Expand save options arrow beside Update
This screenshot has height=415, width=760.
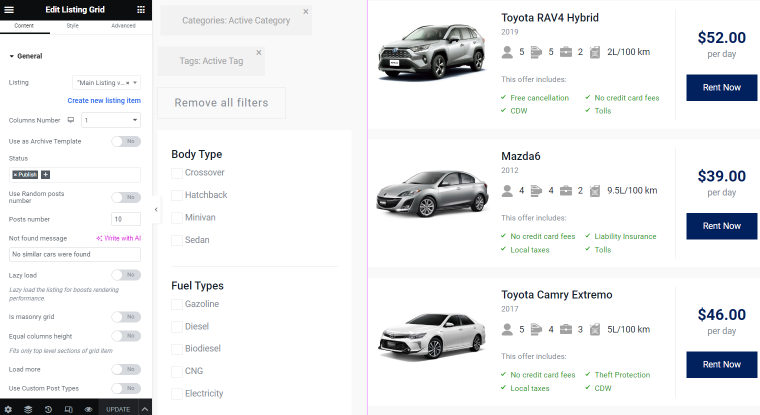145,409
